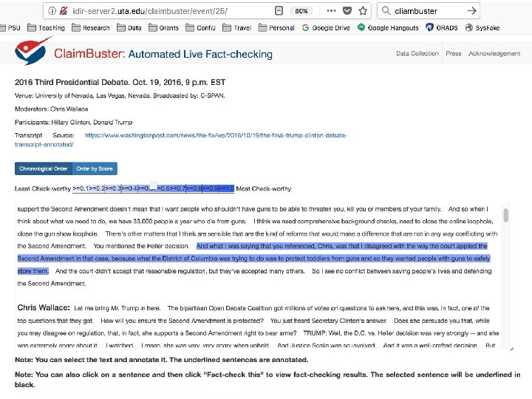Viewport: 532px width, 399px height.
Task: Open Google Hangouts bookmark
Action: point(388,28)
